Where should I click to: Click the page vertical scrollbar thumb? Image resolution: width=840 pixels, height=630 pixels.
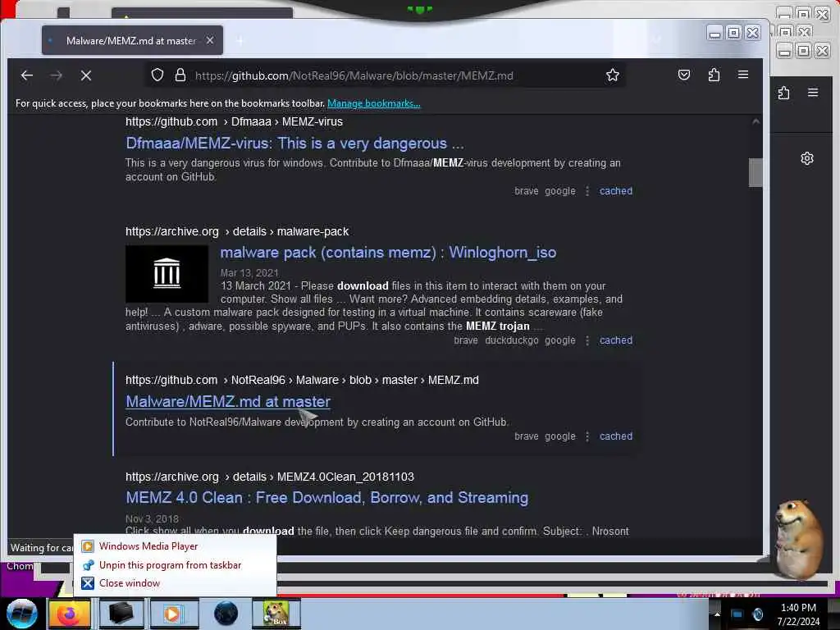756,172
